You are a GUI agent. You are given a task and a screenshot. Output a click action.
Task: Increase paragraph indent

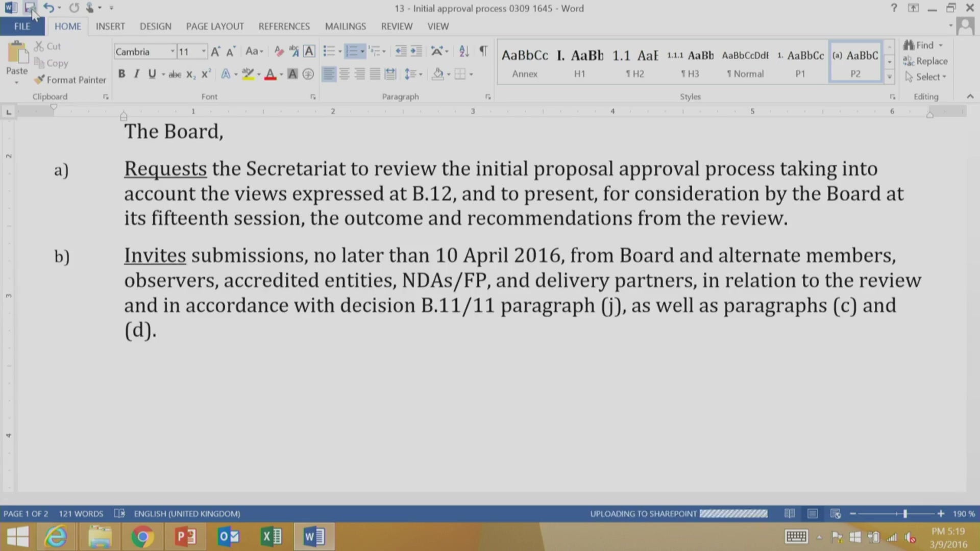(x=416, y=51)
